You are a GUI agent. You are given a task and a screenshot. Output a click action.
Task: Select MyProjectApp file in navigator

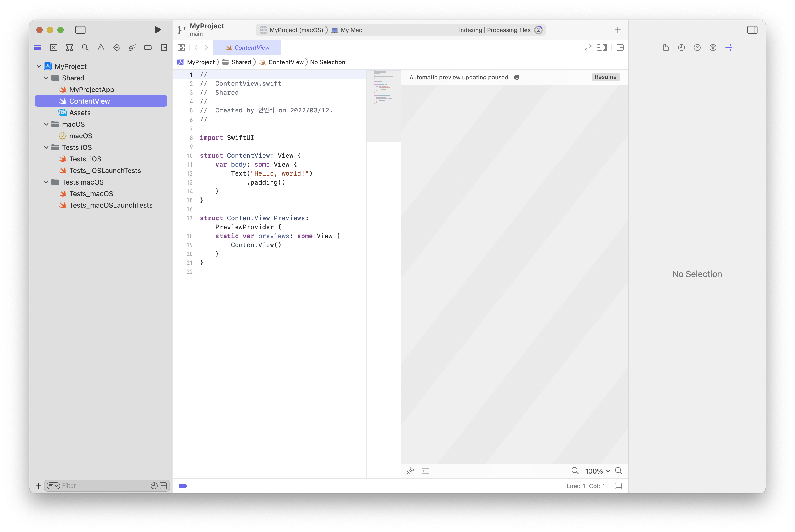pos(91,90)
